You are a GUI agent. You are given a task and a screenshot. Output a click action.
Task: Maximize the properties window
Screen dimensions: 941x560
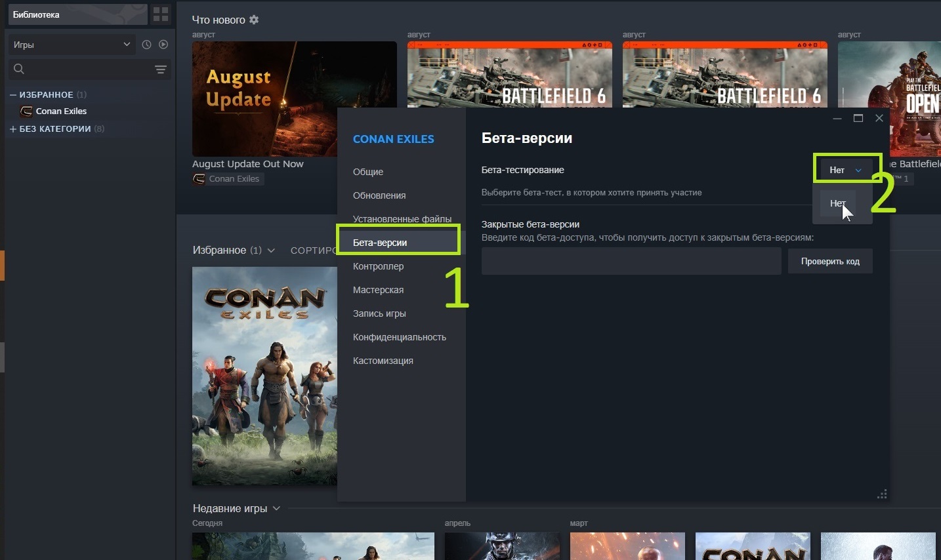click(x=858, y=118)
